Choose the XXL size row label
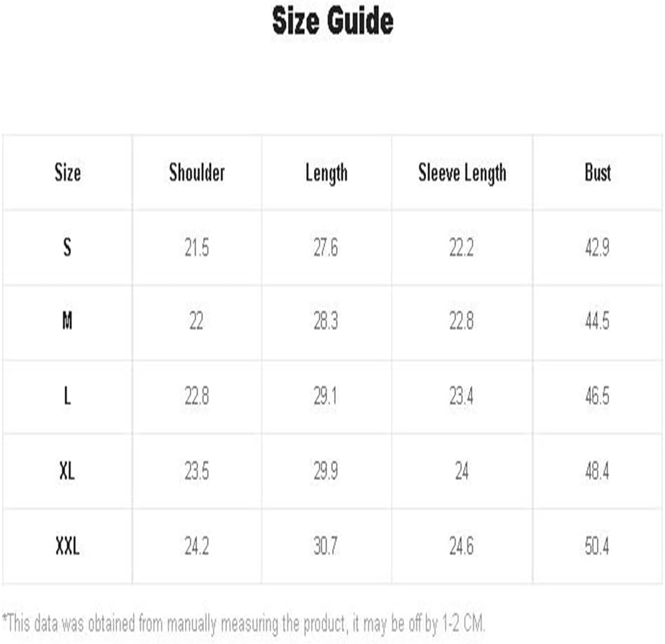This screenshot has height=644, width=665. pos(67,546)
